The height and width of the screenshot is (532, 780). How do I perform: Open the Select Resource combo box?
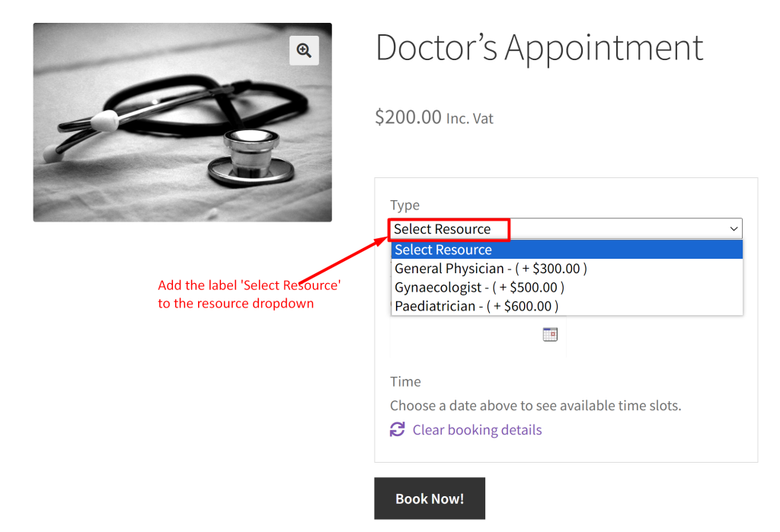click(x=567, y=228)
